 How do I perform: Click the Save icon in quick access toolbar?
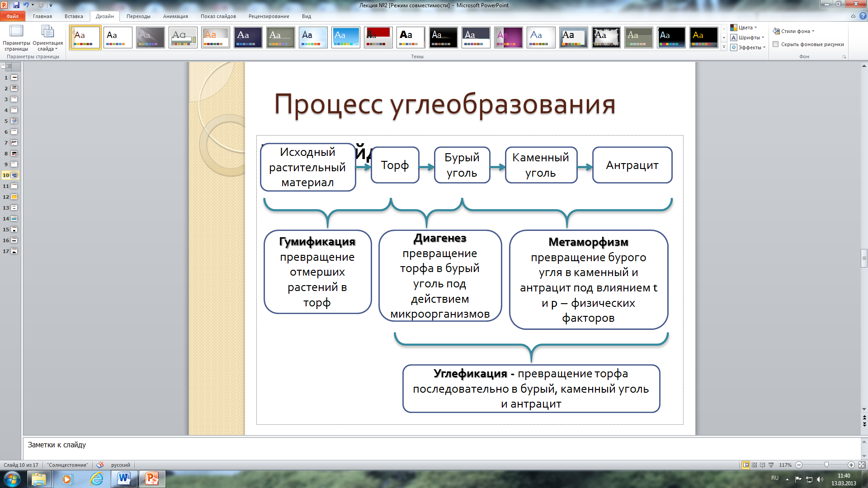click(x=16, y=5)
